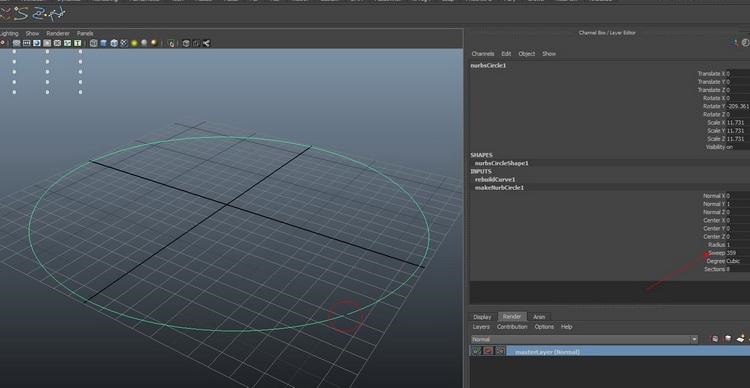The height and width of the screenshot is (388, 750).
Task: Toggle the use all lights yellow sphere icon
Action: coord(134,43)
